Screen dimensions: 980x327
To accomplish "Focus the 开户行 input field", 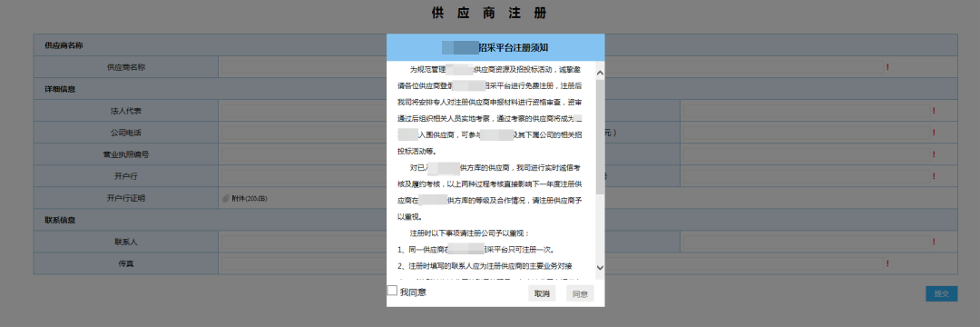I will (303, 176).
